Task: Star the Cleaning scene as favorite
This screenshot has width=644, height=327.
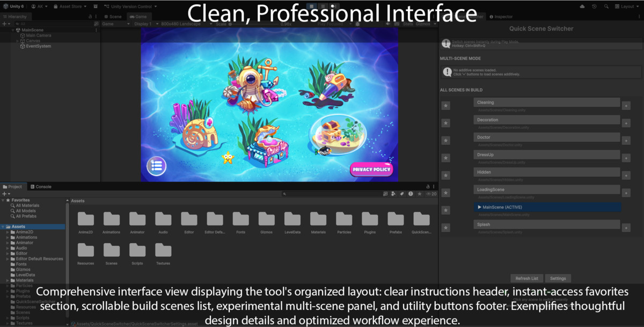Action: point(445,105)
